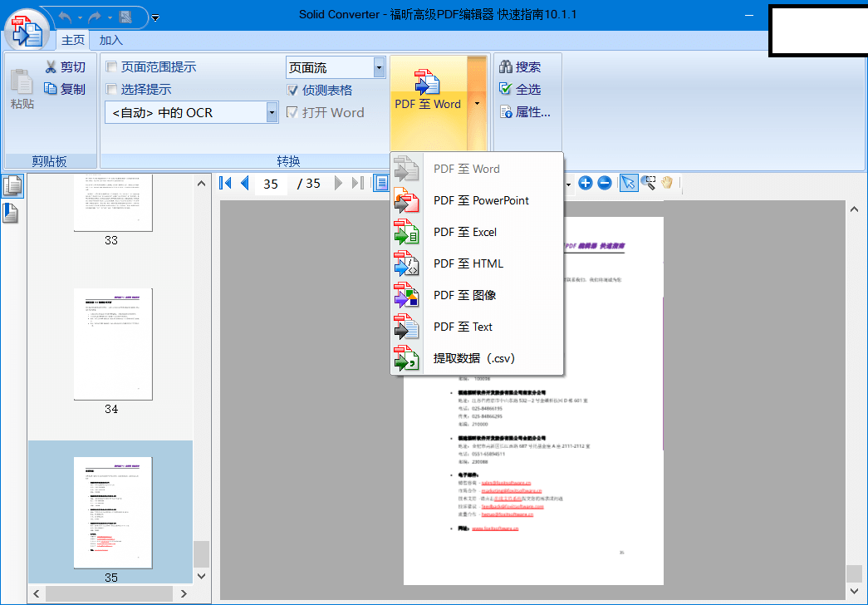Click the CSV extract data icon in dropdown
This screenshot has width=868, height=605.
[406, 358]
